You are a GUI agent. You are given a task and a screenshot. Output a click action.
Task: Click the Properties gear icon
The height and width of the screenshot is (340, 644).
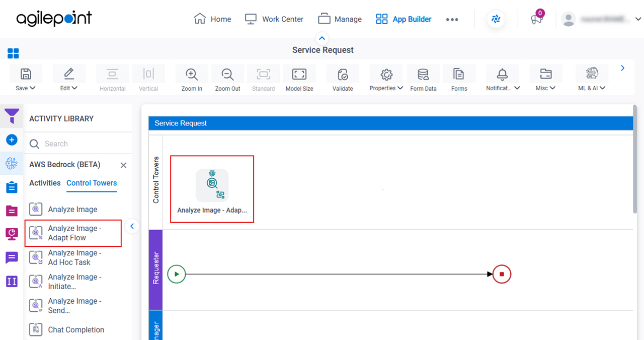tap(386, 74)
